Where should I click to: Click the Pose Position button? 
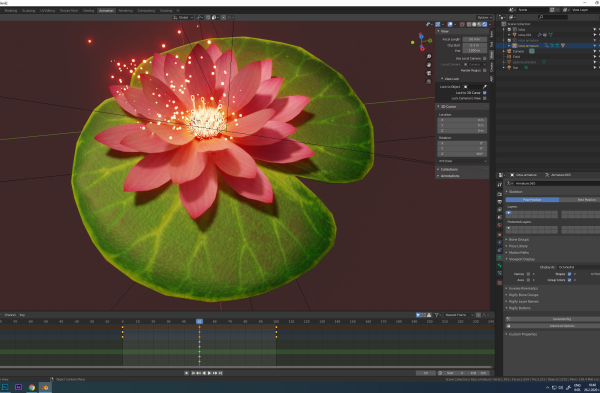(x=532, y=200)
